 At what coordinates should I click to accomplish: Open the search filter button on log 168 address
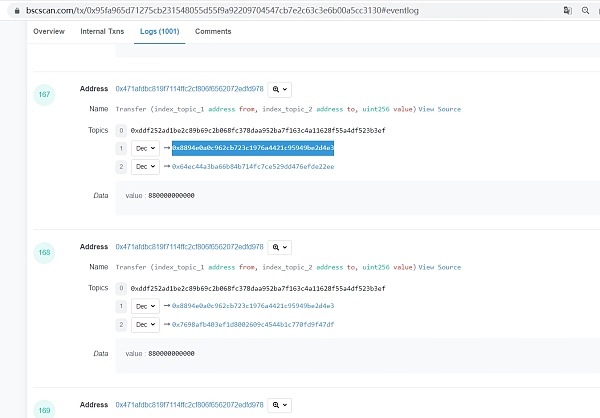(x=279, y=247)
